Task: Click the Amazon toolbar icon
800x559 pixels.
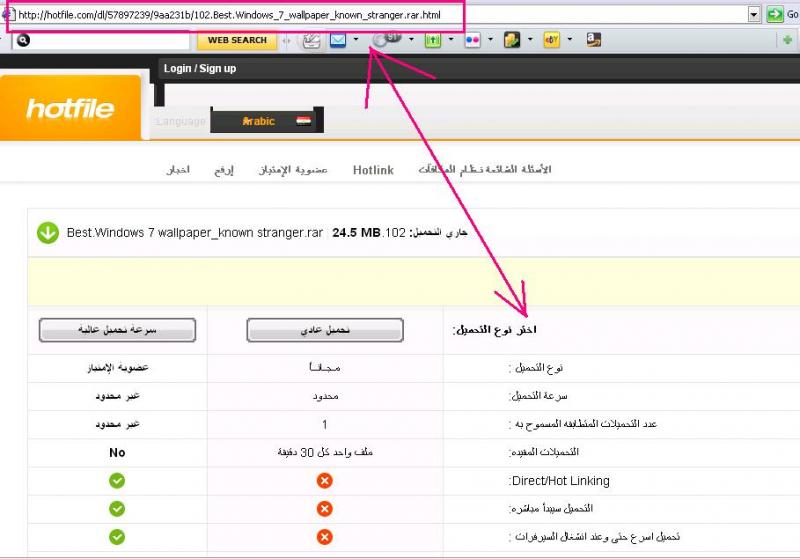Action: (x=594, y=40)
